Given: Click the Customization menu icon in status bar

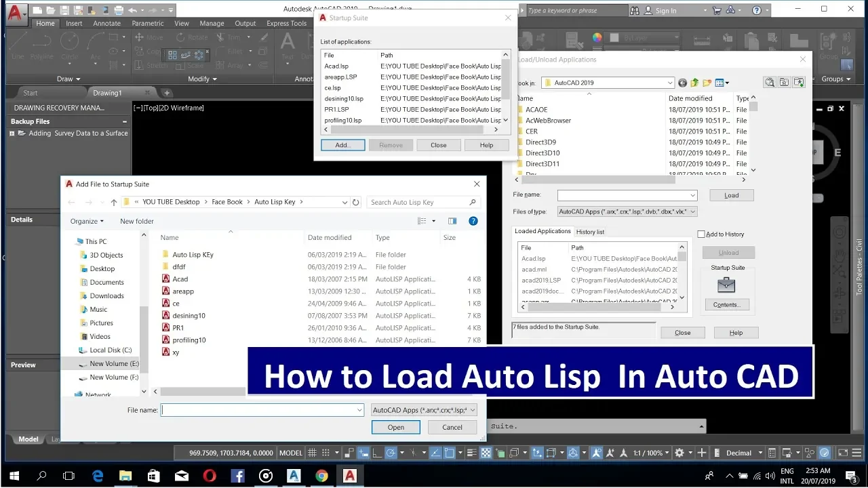Looking at the screenshot, I should (x=858, y=453).
